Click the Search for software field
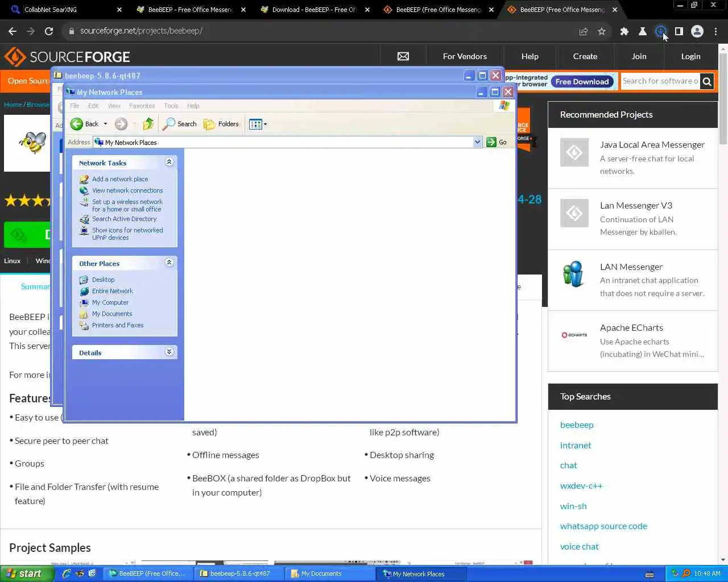 tap(660, 81)
